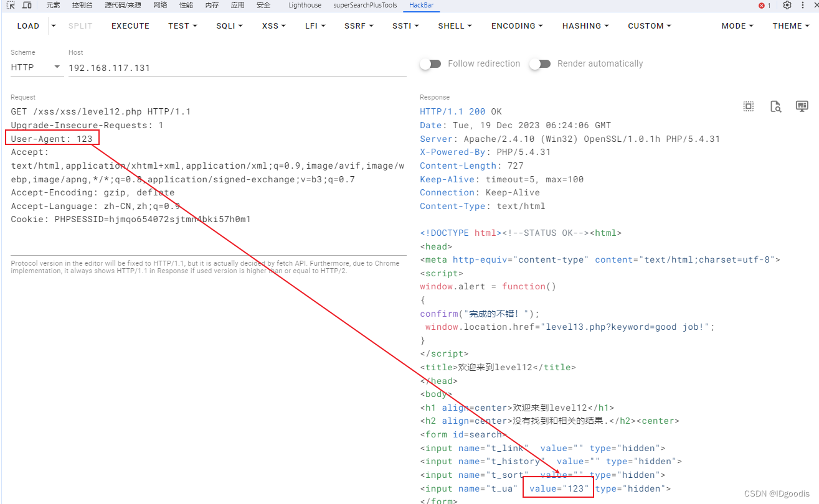Image resolution: width=819 pixels, height=504 pixels.
Task: Switch to the 网络 tab
Action: tap(160, 5)
